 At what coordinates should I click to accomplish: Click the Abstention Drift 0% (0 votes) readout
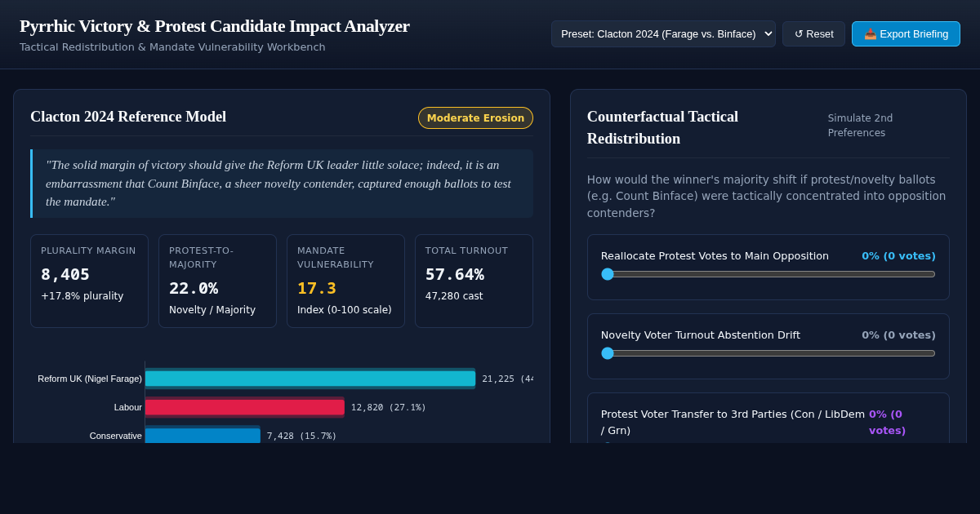pos(898,335)
